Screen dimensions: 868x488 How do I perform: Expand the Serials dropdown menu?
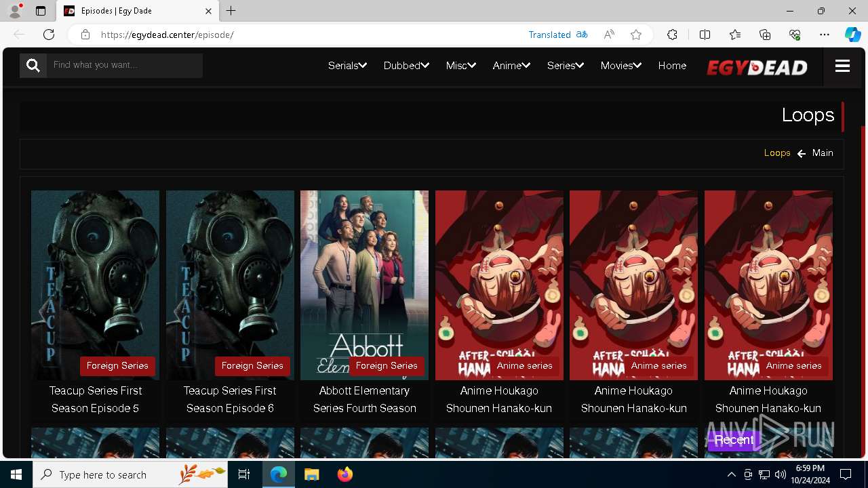[x=347, y=66]
